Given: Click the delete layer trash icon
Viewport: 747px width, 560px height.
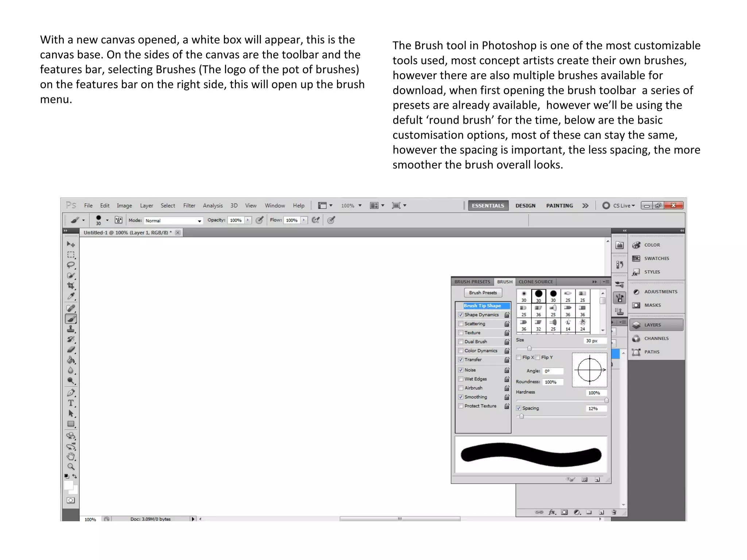Looking at the screenshot, I should [614, 512].
